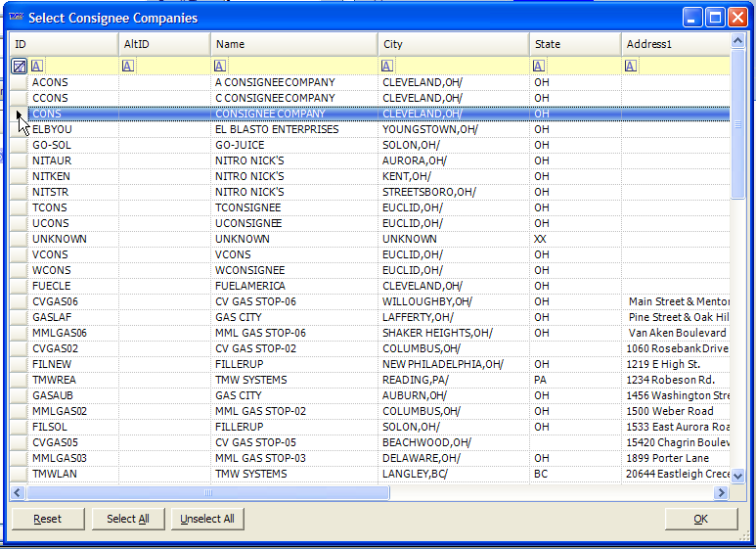Select the row selector for TMWREA
This screenshot has height=549, width=756.
[19, 380]
